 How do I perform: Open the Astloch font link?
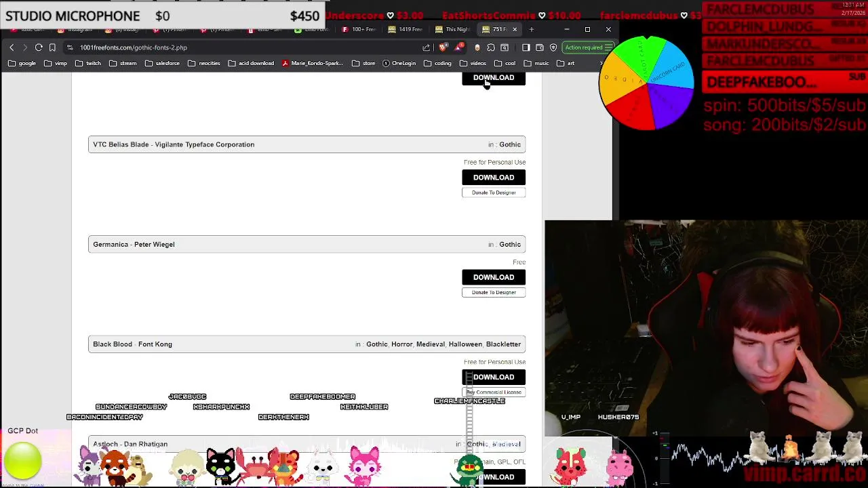pos(105,444)
